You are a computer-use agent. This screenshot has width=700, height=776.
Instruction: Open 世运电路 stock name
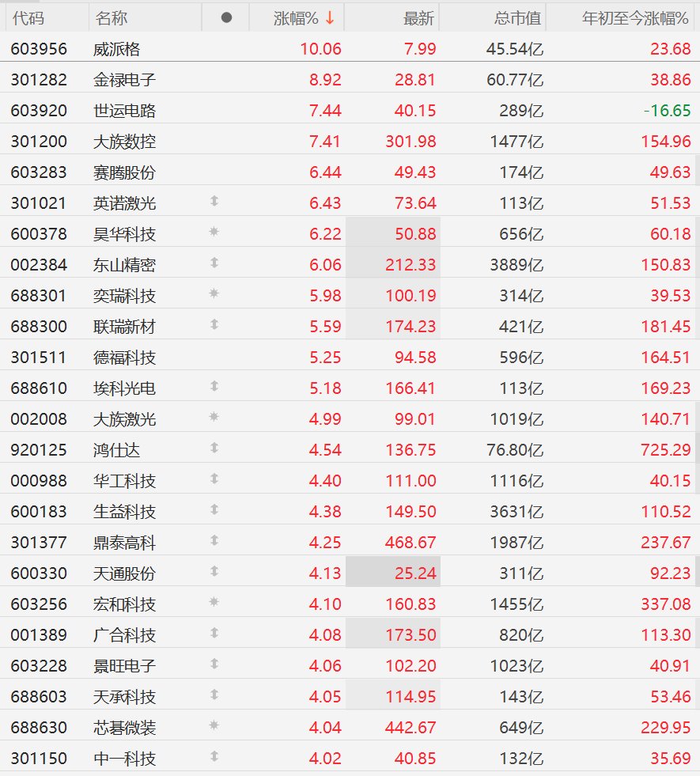(x=125, y=111)
